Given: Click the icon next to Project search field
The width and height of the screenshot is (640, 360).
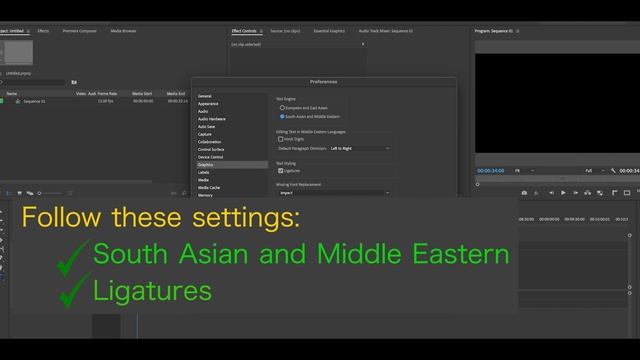Looking at the screenshot, I should (x=74, y=82).
